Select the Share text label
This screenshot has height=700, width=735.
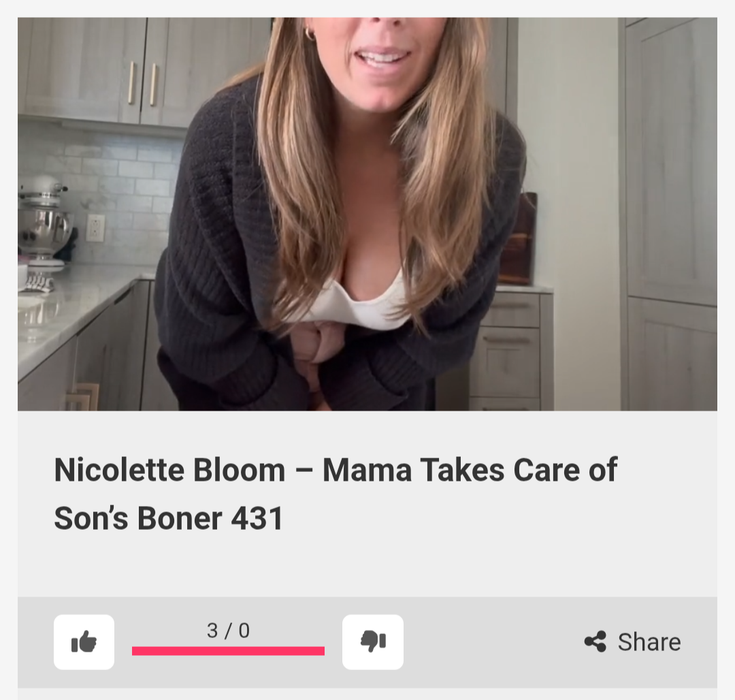tap(649, 642)
